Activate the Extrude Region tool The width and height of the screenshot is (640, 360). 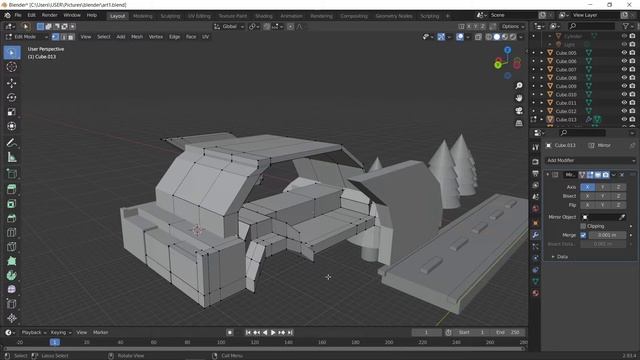pyautogui.click(x=11, y=189)
